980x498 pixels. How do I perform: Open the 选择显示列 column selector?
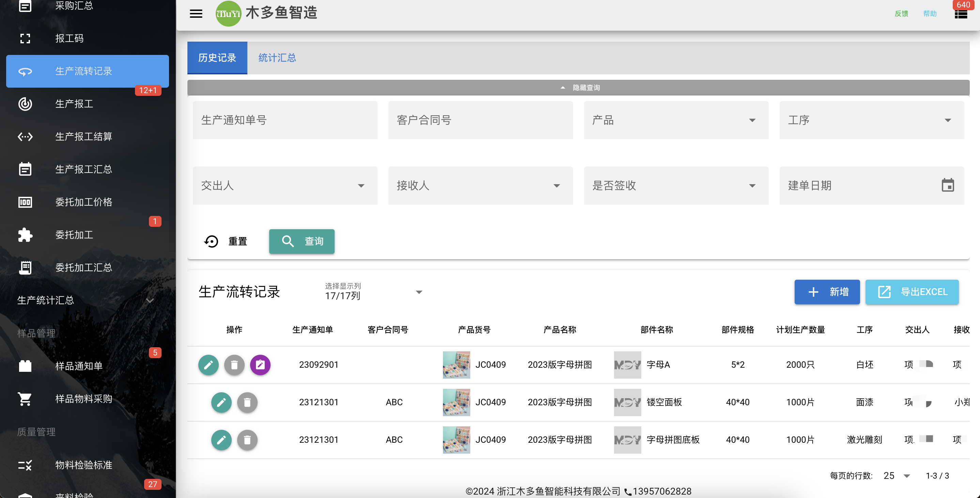(373, 292)
